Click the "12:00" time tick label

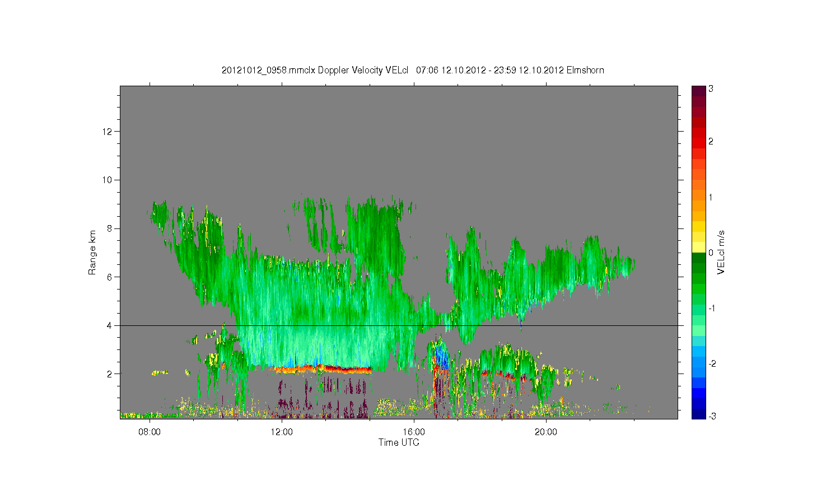click(282, 432)
